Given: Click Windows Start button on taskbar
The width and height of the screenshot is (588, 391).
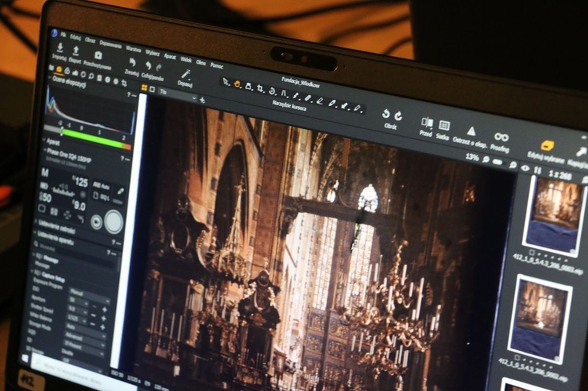Looking at the screenshot, I should 25,359.
